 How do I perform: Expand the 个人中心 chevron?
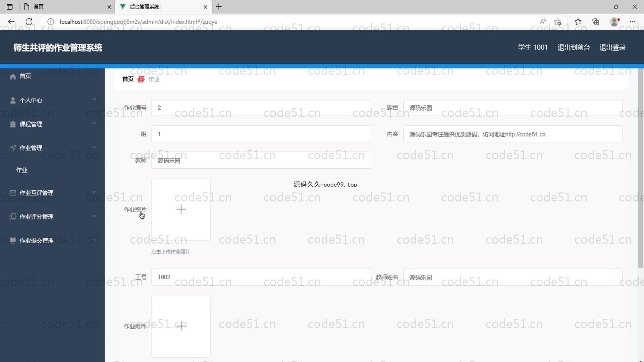pyautogui.click(x=94, y=100)
